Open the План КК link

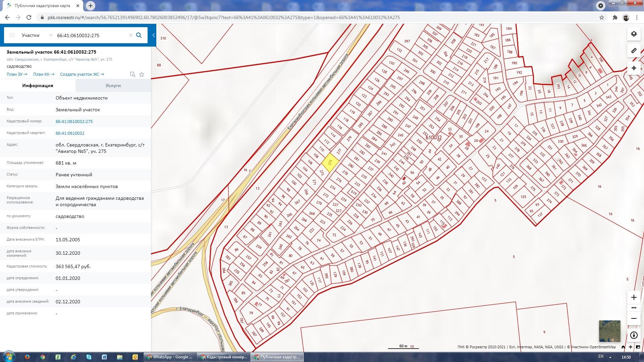click(43, 74)
